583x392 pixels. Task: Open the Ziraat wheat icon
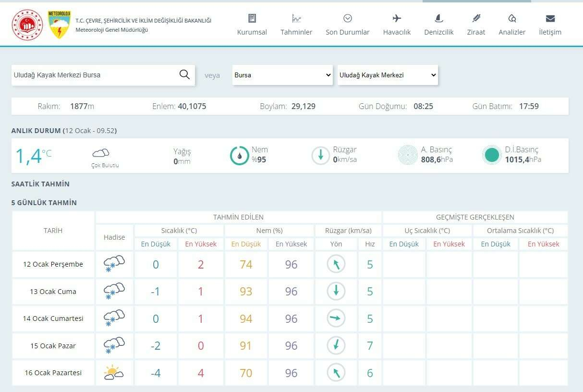(476, 19)
